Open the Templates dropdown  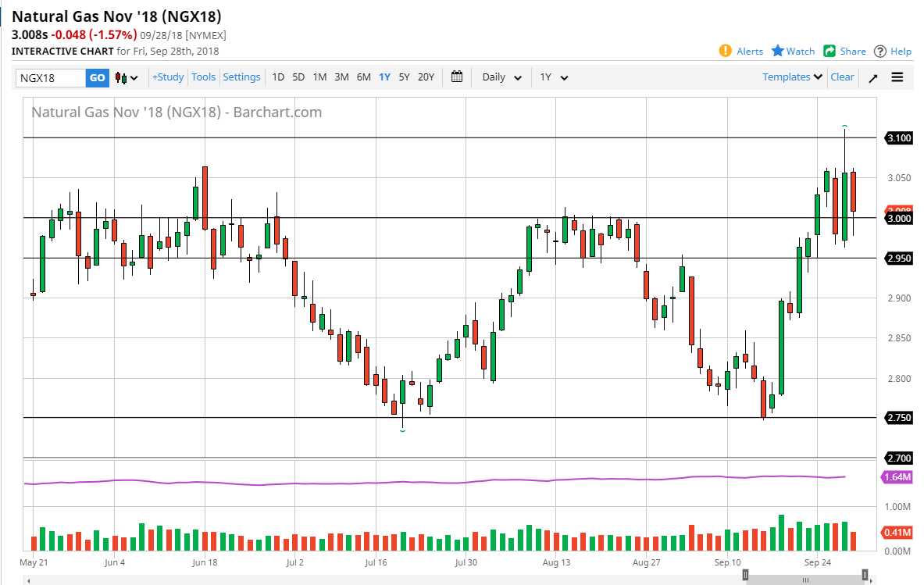coord(792,77)
